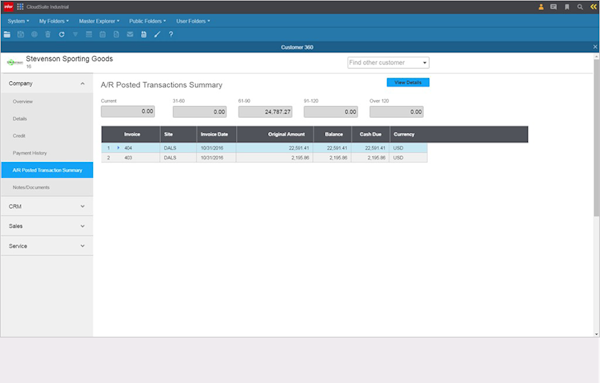This screenshot has height=383, width=600.
Task: Open the search magnifier icon in the header
Action: point(580,7)
